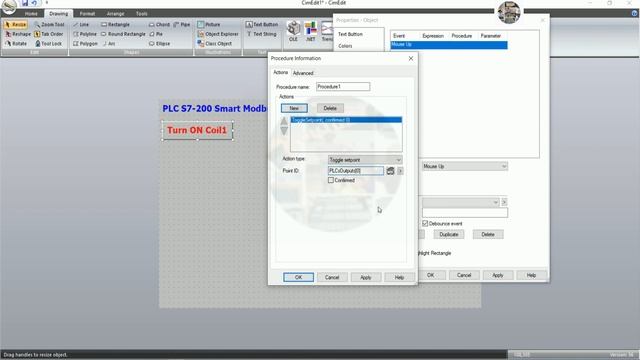Click the Undo icon in title bar
This screenshot has height=360, width=640.
(34, 3)
